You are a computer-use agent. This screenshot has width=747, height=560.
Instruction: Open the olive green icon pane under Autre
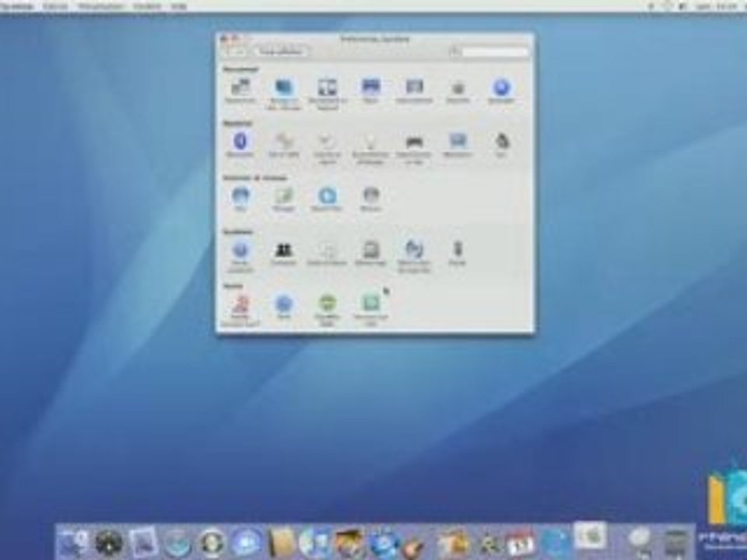point(328,310)
